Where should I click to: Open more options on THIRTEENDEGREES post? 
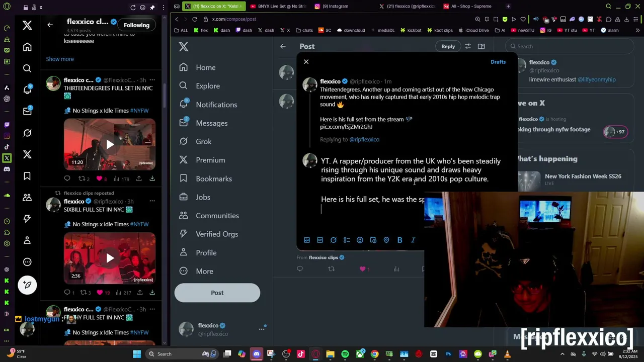click(152, 80)
